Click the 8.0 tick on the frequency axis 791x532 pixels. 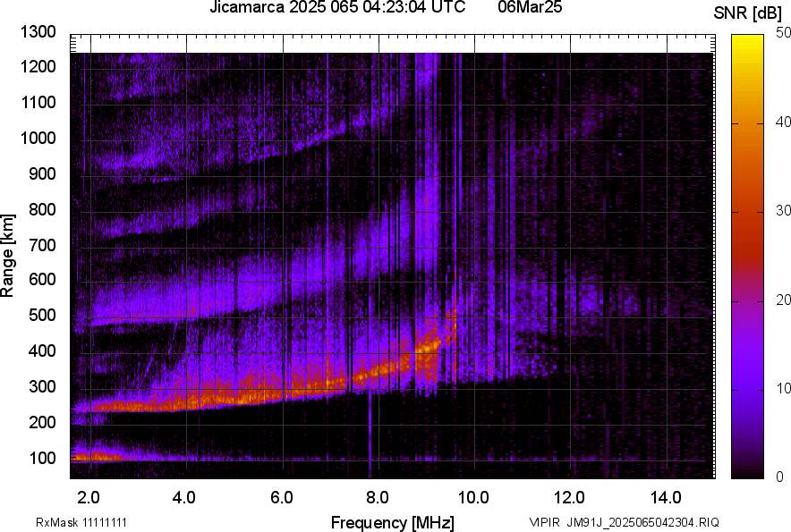tap(378, 496)
